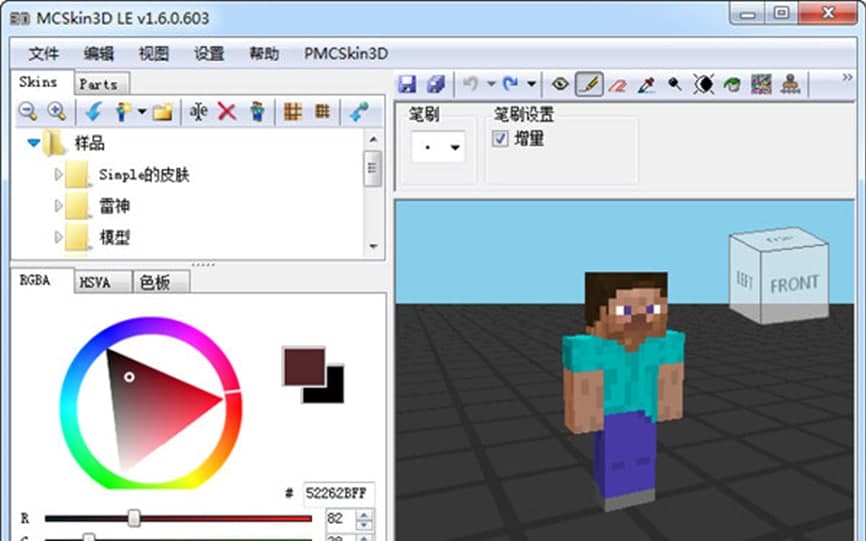Open the 设置 menu
866x541 pixels.
(209, 54)
